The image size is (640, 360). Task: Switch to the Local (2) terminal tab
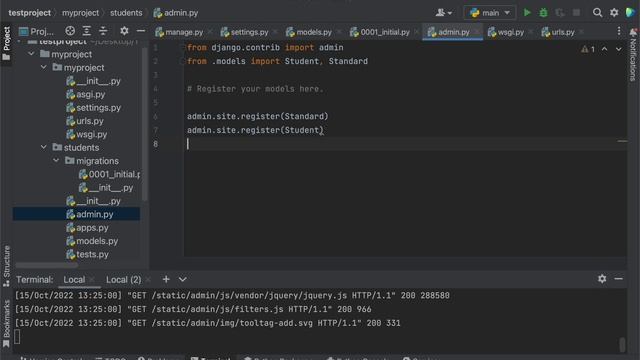[x=124, y=280]
